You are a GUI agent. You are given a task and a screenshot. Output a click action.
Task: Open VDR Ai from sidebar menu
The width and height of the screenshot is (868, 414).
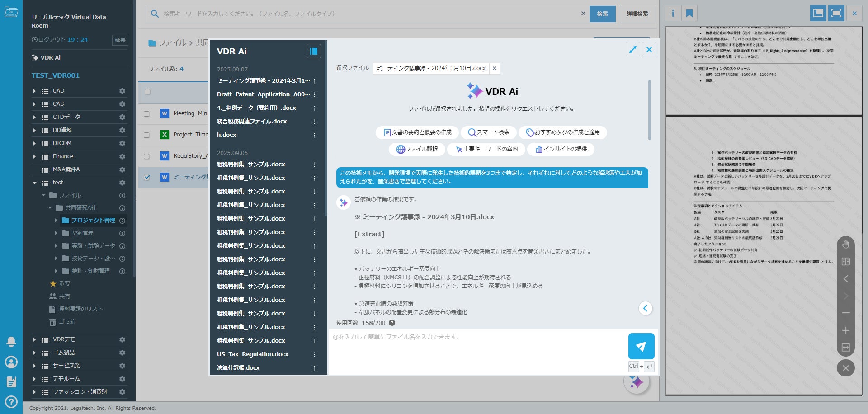[x=46, y=58]
